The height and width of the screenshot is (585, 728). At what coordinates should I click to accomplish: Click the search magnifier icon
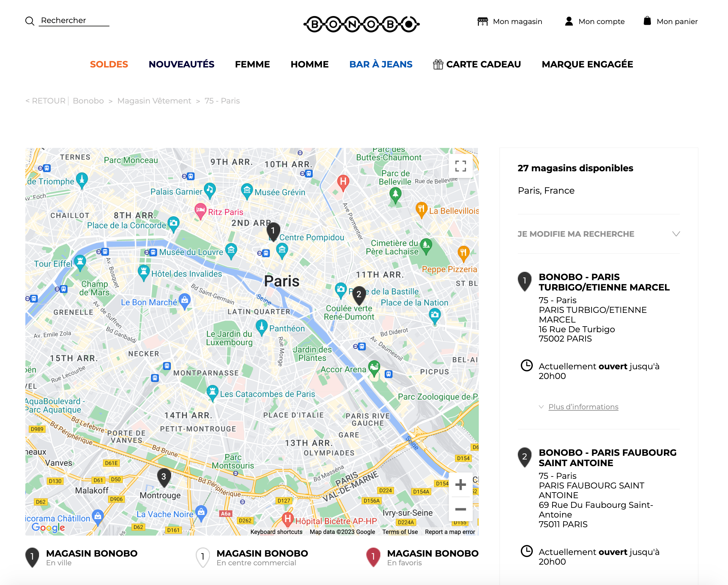[30, 21]
